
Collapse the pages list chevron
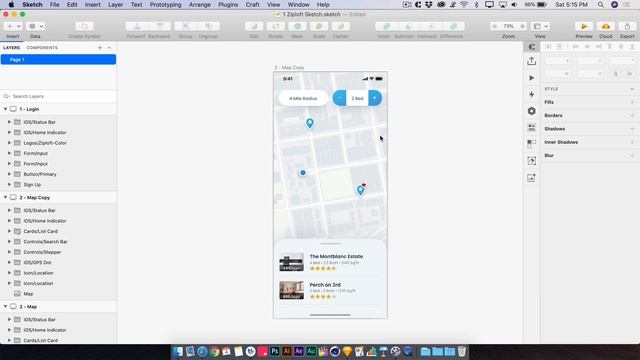(x=109, y=48)
